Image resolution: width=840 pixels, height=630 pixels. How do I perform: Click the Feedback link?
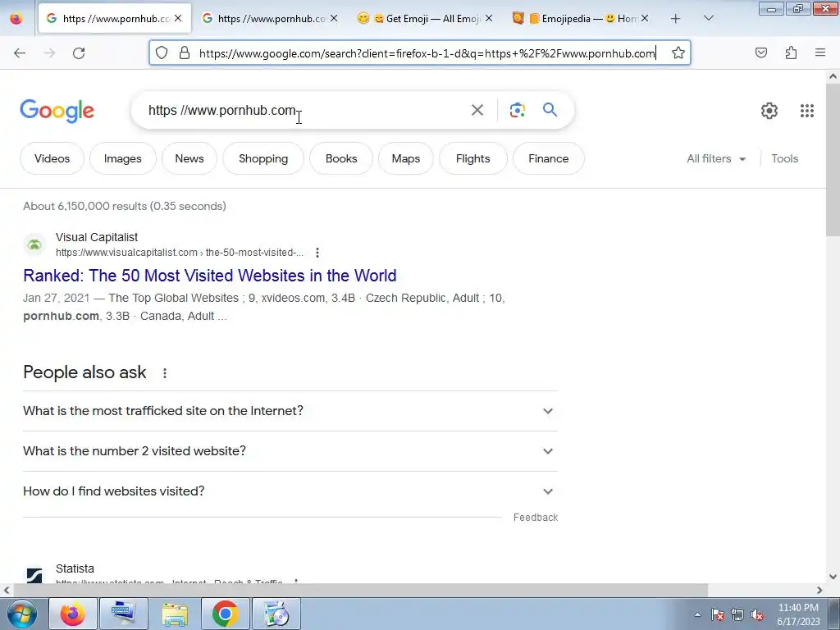coord(535,518)
